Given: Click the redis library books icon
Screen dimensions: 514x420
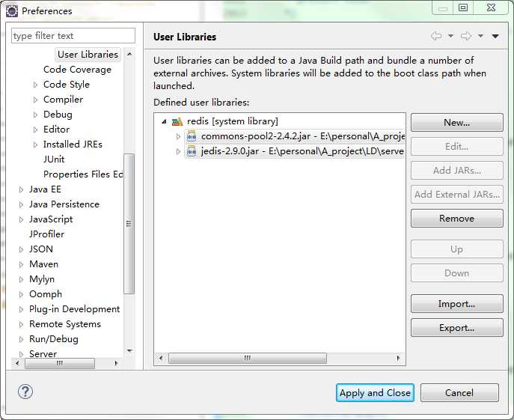Looking at the screenshot, I should click(177, 122).
